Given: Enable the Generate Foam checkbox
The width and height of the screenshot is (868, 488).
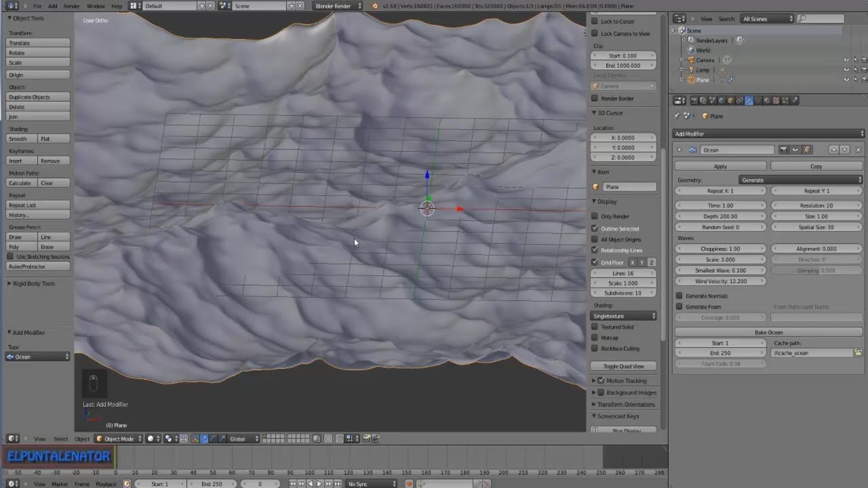Looking at the screenshot, I should [x=679, y=307].
